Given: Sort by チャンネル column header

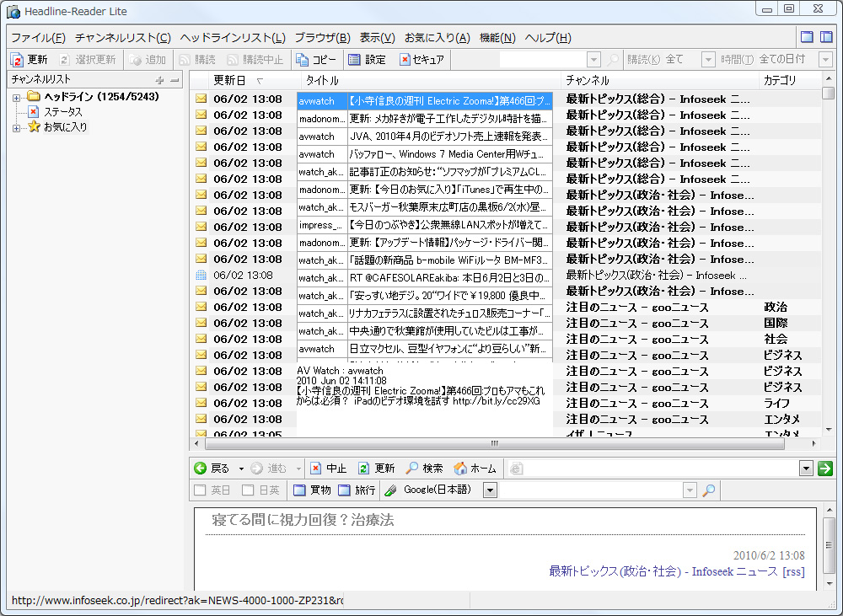Looking at the screenshot, I should tap(660, 81).
